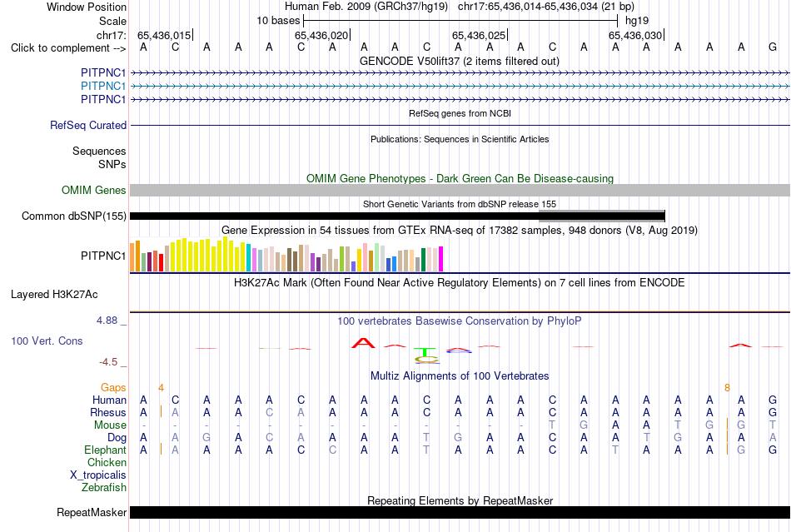Click the Sequences publications label
This screenshot has height=532, width=791.
click(x=99, y=152)
